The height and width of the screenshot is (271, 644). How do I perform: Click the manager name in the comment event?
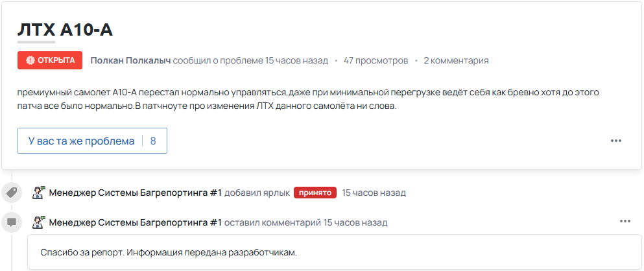(x=135, y=222)
